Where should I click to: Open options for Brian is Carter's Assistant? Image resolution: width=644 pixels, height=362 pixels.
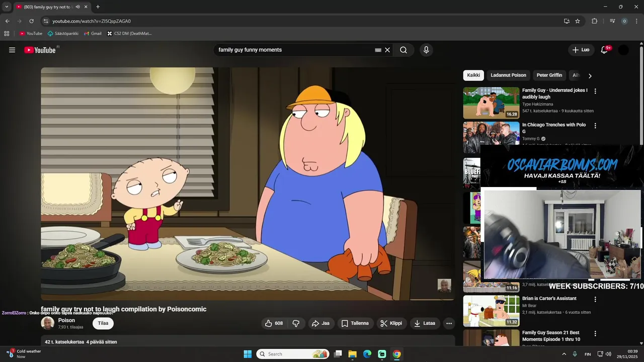click(595, 299)
